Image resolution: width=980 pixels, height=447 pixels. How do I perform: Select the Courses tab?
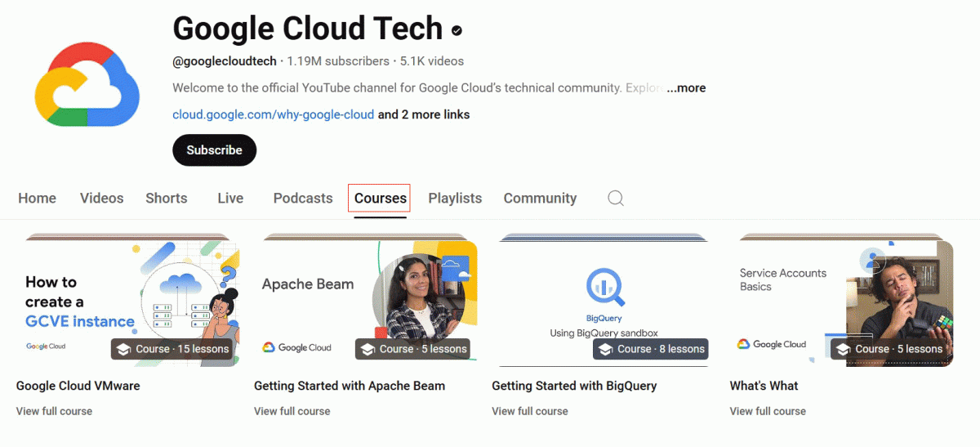pyautogui.click(x=380, y=198)
